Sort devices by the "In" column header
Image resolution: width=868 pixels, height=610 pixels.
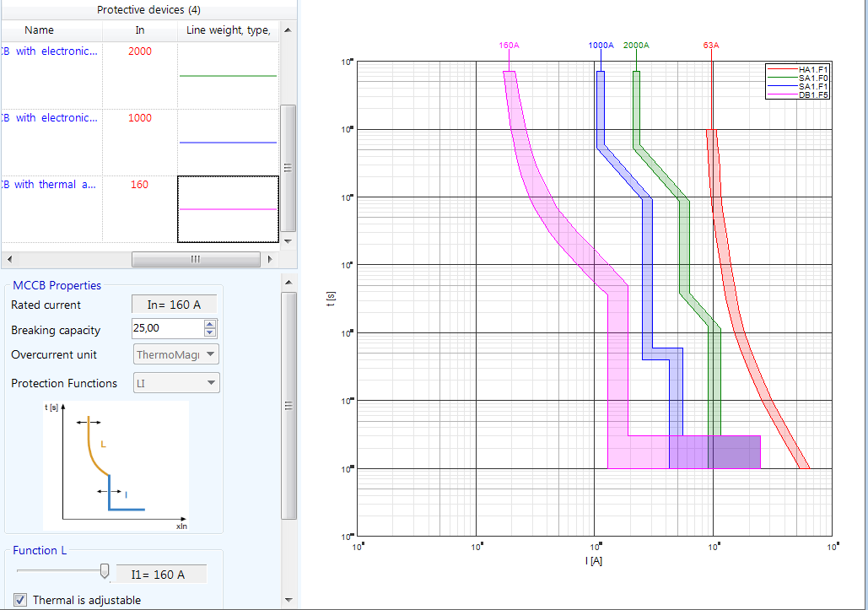pyautogui.click(x=140, y=30)
